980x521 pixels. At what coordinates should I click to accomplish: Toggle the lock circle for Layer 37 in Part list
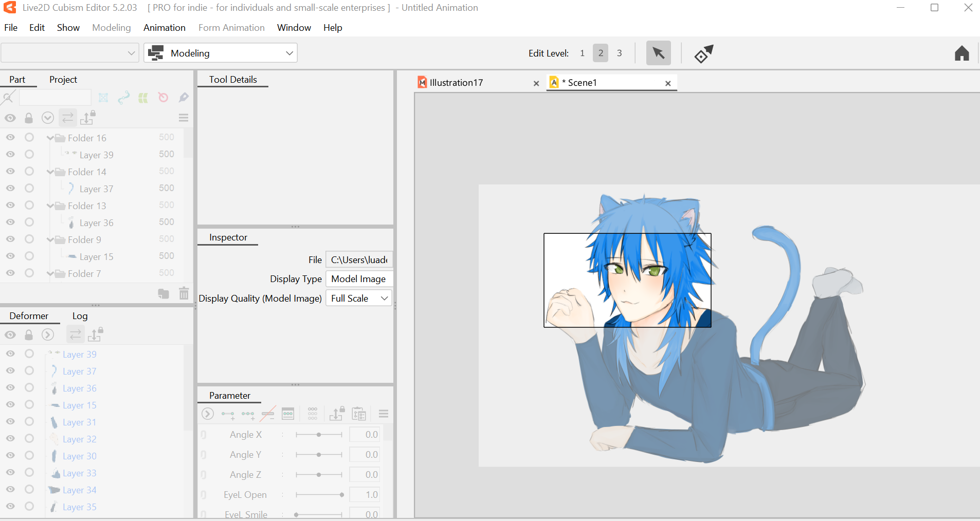[29, 189]
